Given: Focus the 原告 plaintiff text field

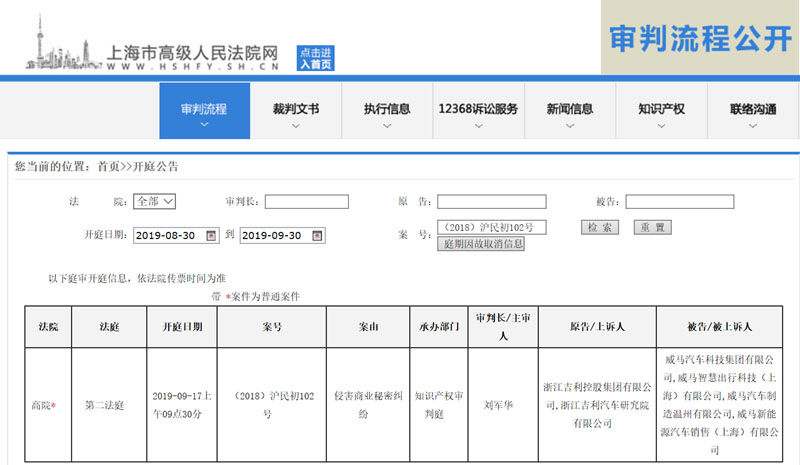Looking at the screenshot, I should pyautogui.click(x=491, y=202).
